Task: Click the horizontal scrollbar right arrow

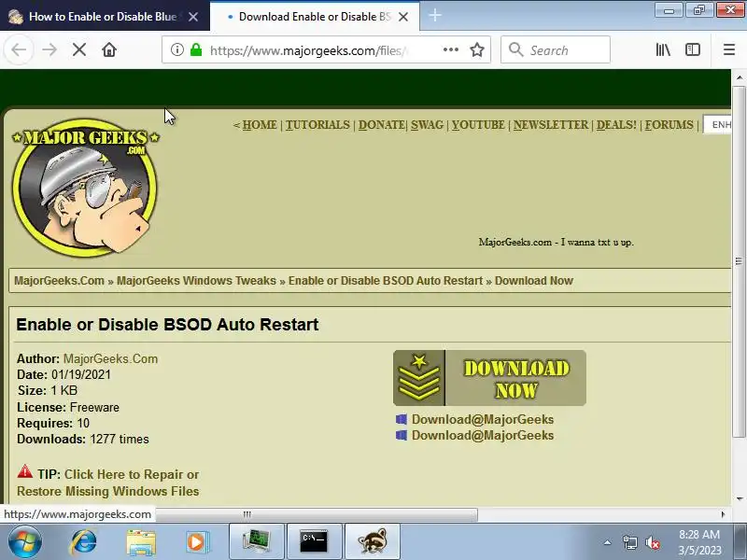Action: coord(723,514)
